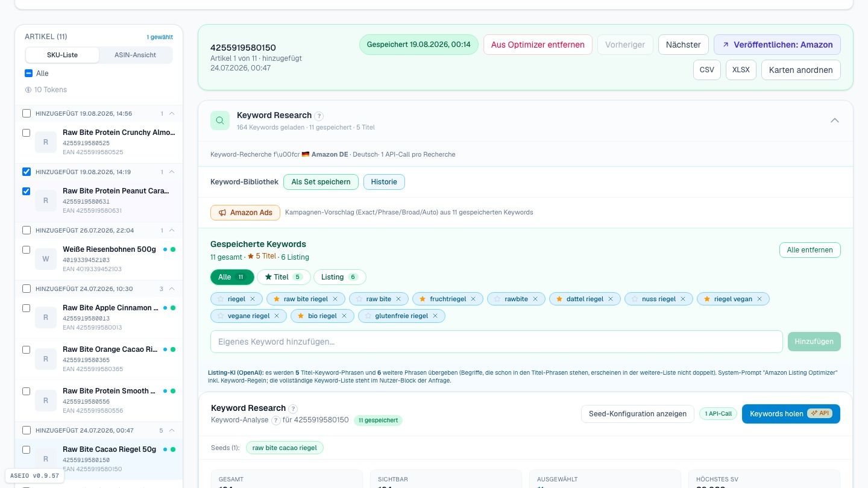Click Aus Optimizer entfernen
868x488 pixels.
pyautogui.click(x=538, y=45)
